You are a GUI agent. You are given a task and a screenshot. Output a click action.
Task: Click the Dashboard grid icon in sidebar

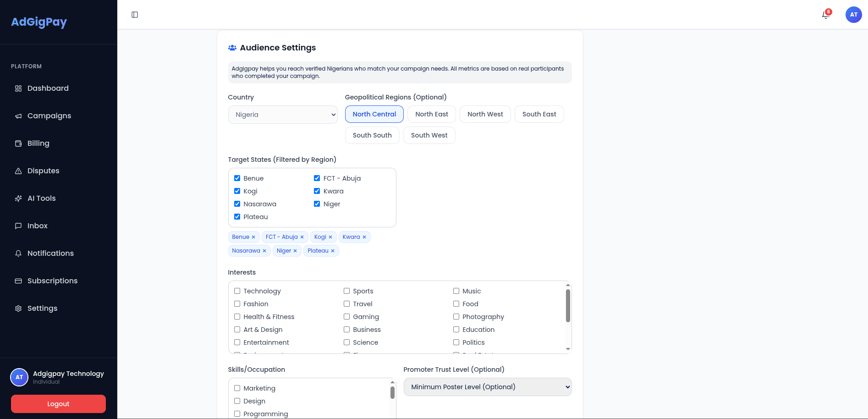(x=18, y=88)
